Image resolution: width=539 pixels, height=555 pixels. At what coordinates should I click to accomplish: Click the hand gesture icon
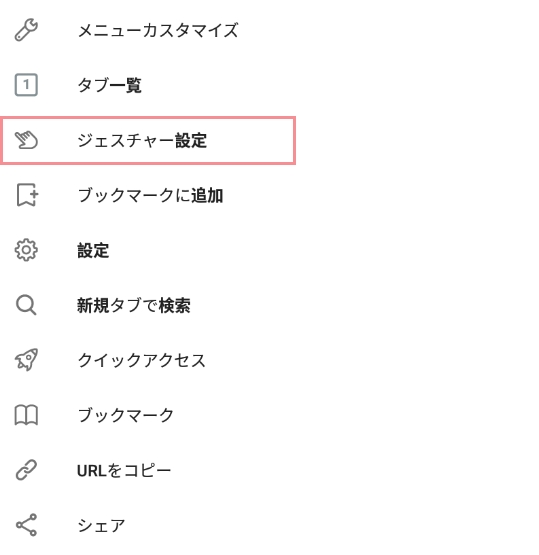(x=26, y=140)
